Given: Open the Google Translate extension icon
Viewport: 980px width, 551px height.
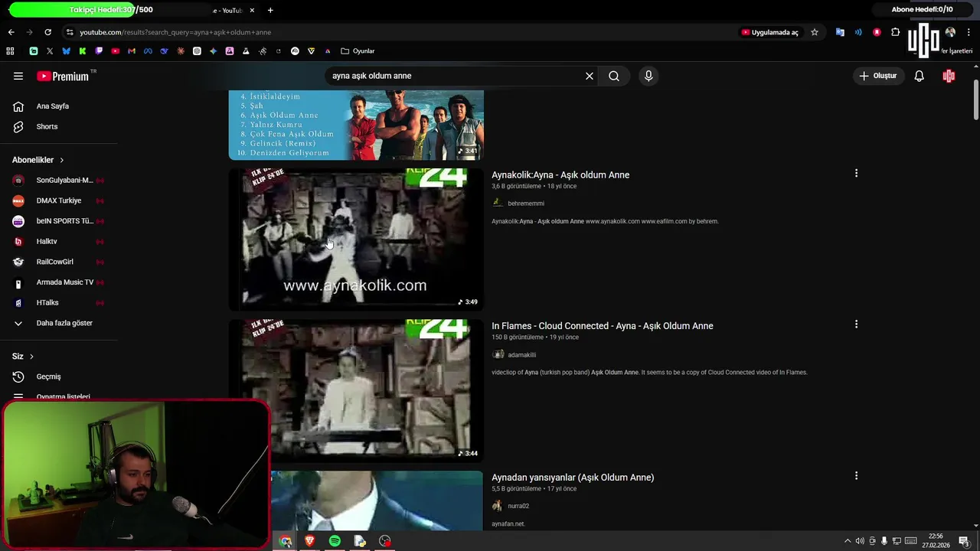Looking at the screenshot, I should point(840,32).
